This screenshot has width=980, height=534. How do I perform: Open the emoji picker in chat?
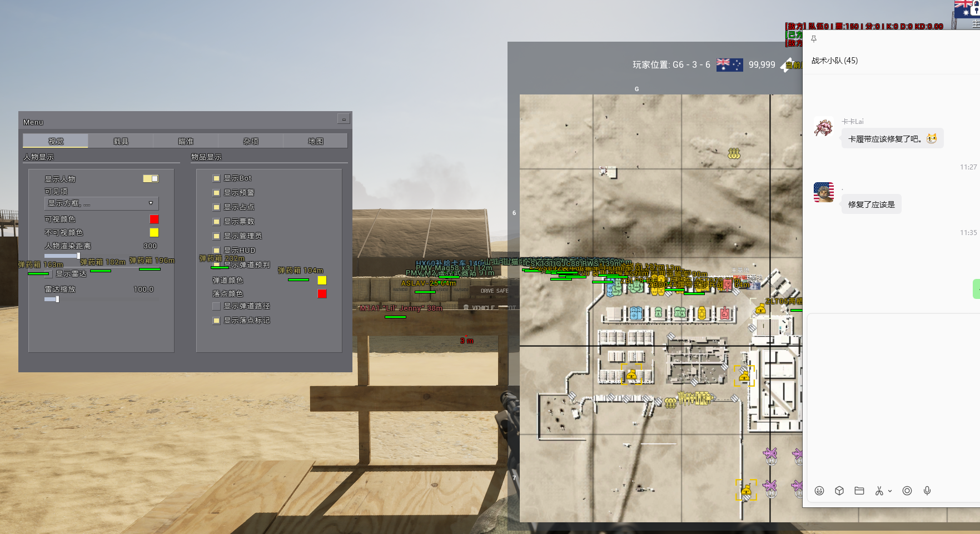[819, 491]
